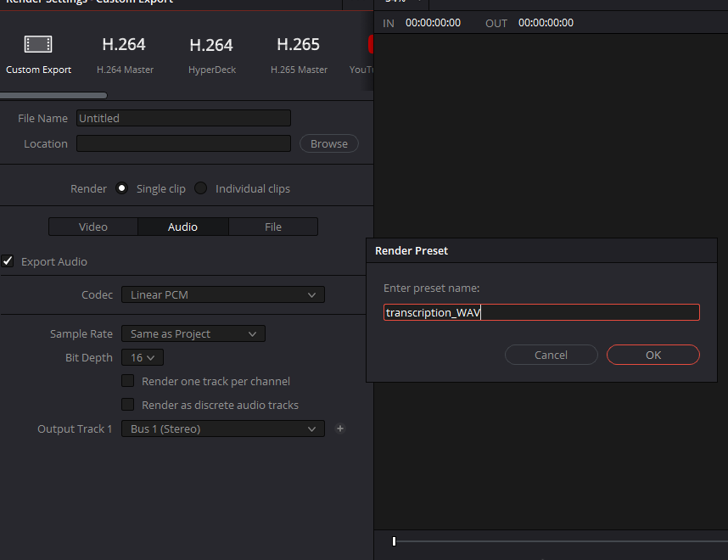Switch to the Video tab
The width and height of the screenshot is (728, 560).
(92, 227)
